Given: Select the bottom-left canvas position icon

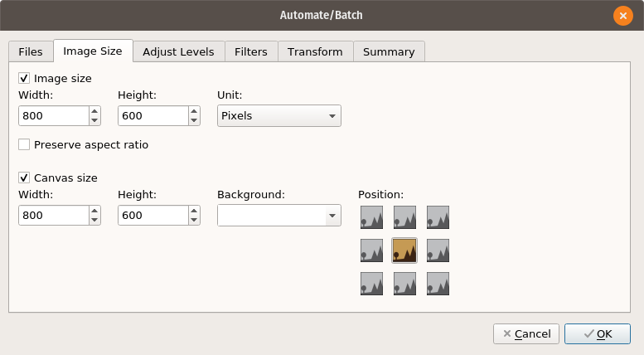Looking at the screenshot, I should (x=371, y=284).
